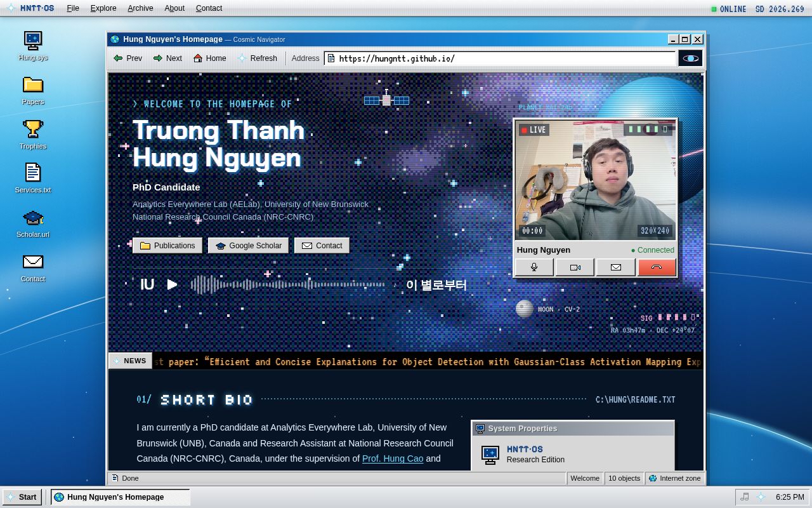Open the Scholar.url shortcut icon

pyautogui.click(x=33, y=224)
